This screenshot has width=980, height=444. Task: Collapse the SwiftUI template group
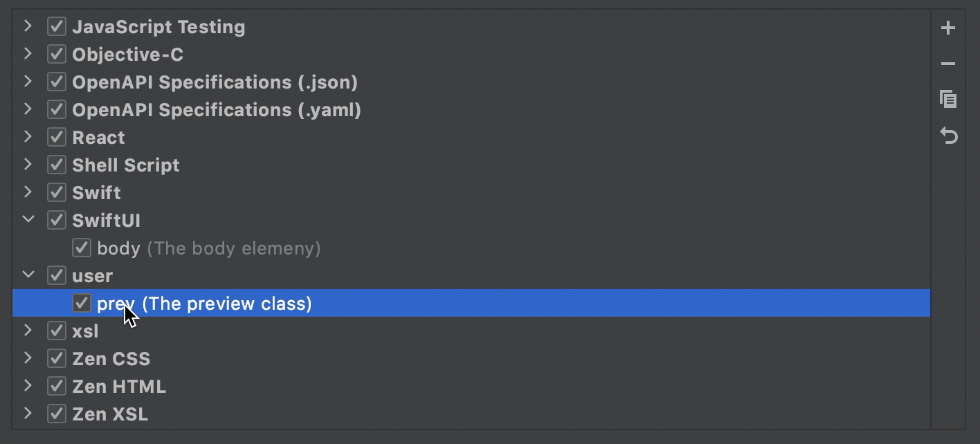tap(28, 220)
